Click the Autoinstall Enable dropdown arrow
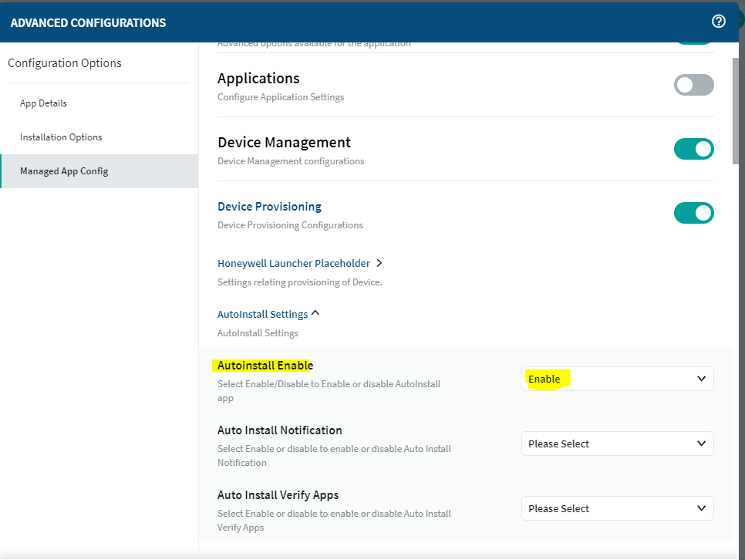745x560 pixels. coord(701,379)
